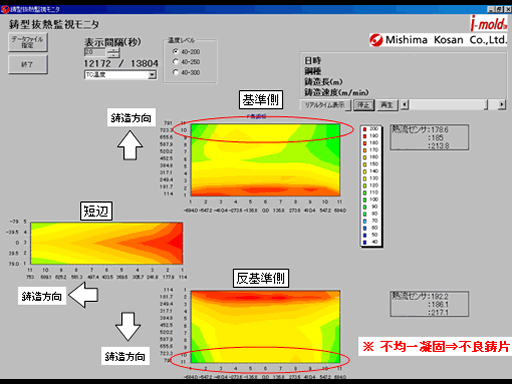Open the TC温度 dropdown list
Viewport: 512px width, 384px height.
click(152, 75)
